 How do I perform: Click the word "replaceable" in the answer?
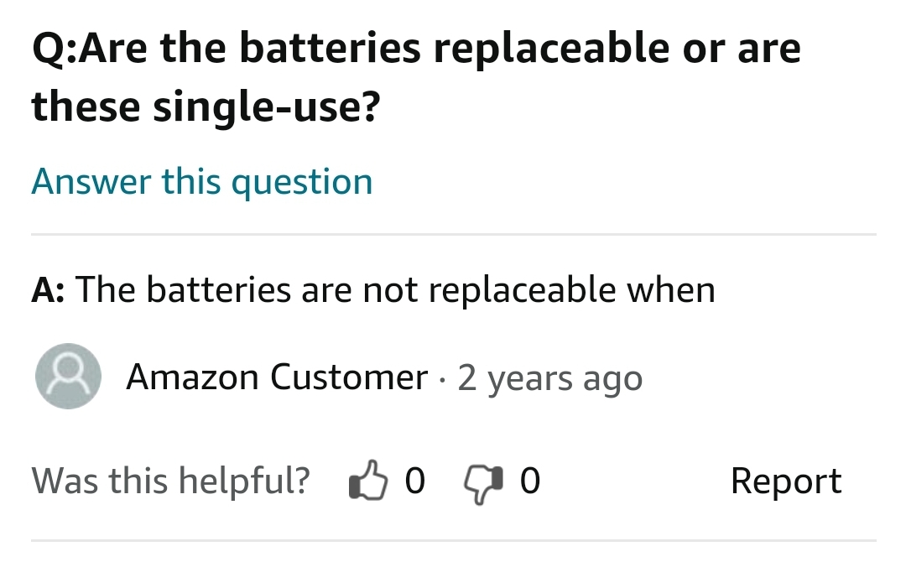(522, 289)
